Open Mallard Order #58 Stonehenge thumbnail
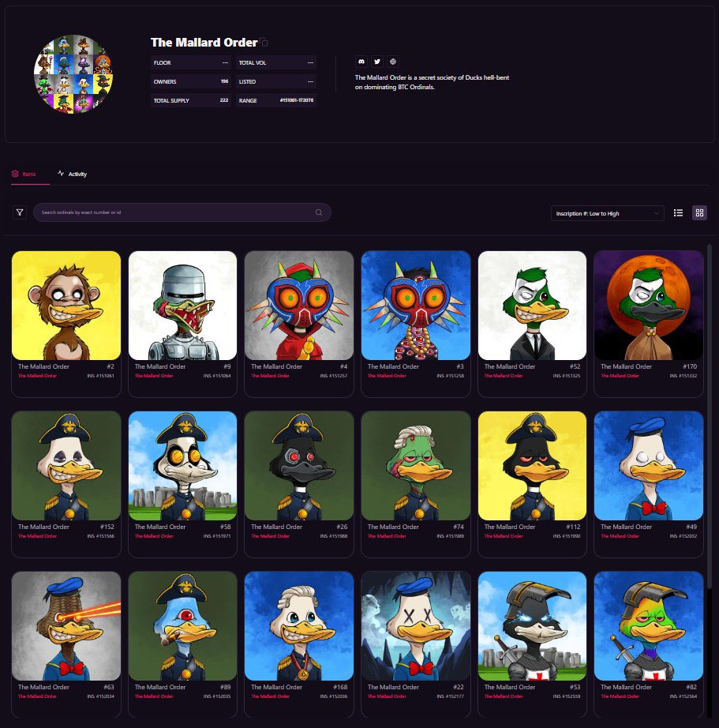Screen dimensions: 719x728 click(182, 466)
